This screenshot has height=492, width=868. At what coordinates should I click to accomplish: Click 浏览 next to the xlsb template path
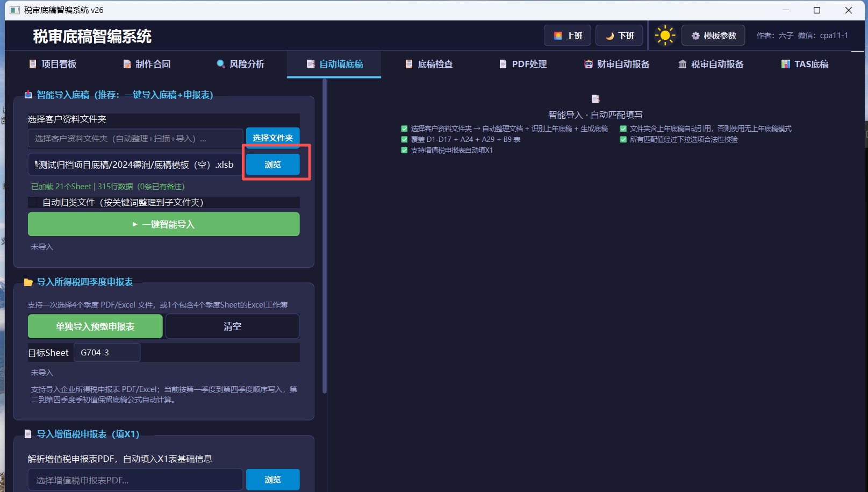pos(272,165)
